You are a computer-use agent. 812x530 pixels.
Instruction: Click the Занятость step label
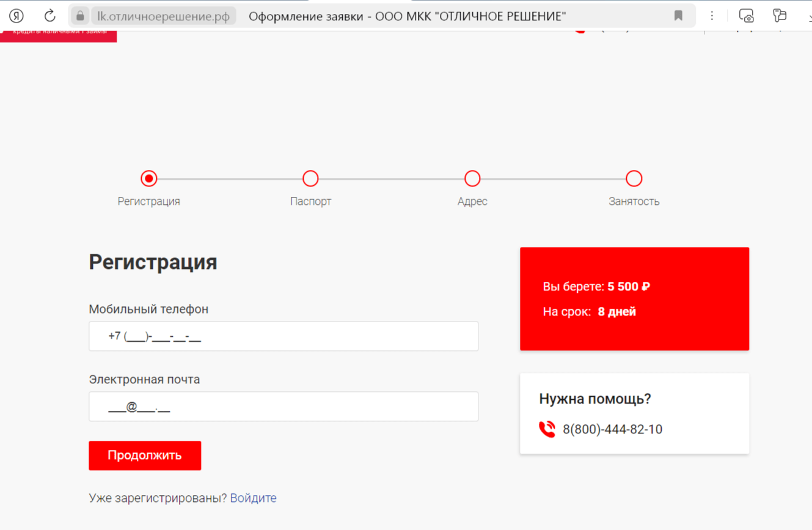point(634,201)
